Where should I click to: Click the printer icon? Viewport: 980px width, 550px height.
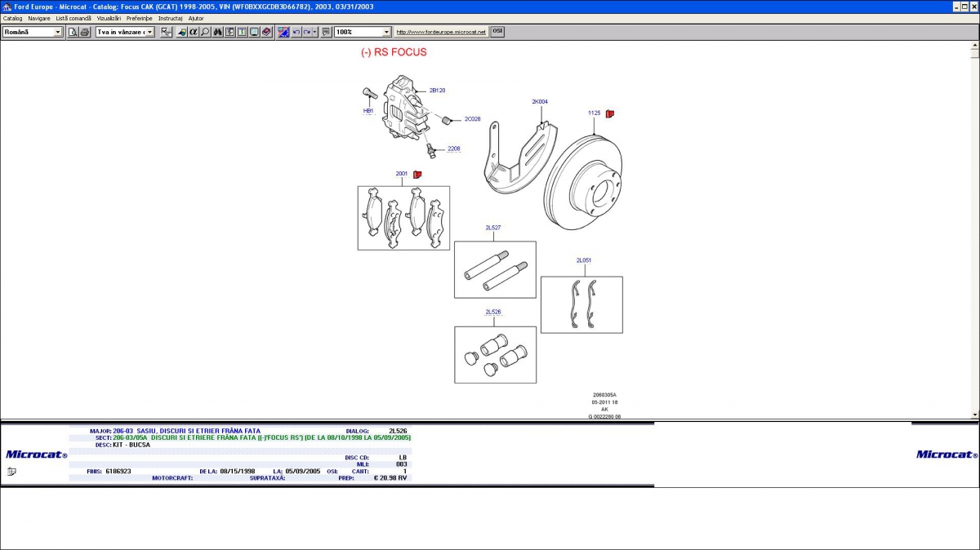click(84, 32)
